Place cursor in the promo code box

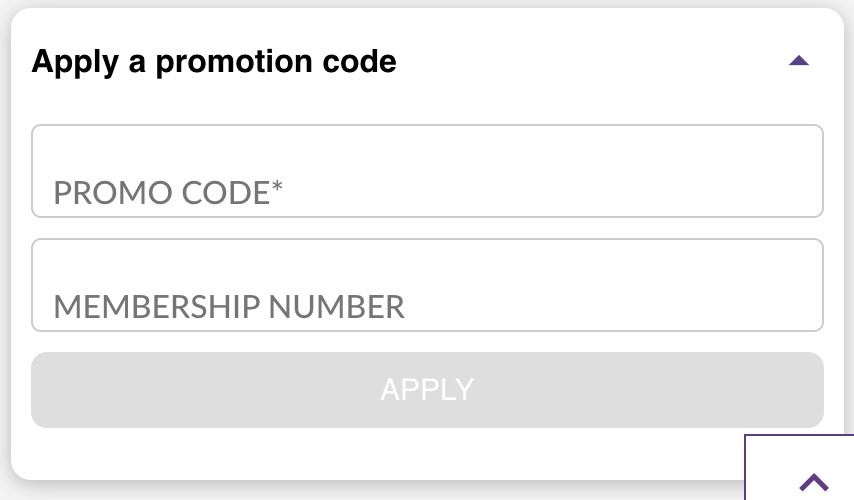tap(427, 171)
